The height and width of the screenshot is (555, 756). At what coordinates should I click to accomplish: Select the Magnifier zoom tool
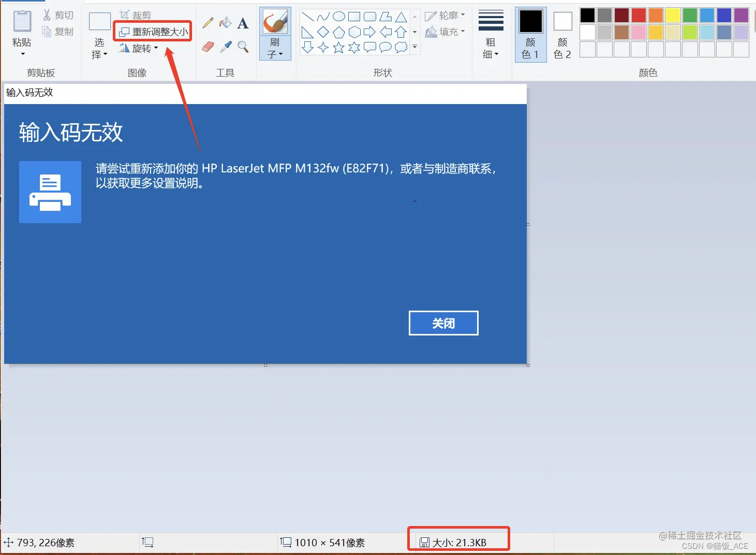tap(243, 47)
